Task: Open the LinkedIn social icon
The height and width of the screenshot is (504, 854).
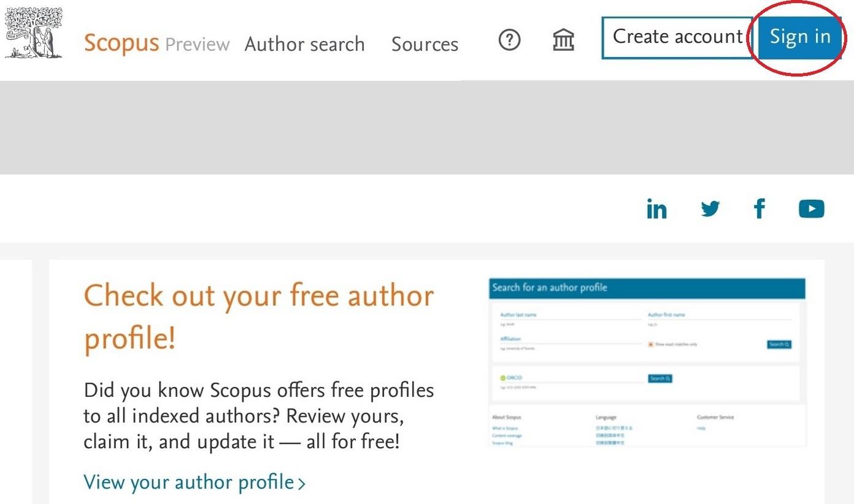Action: pyautogui.click(x=656, y=209)
